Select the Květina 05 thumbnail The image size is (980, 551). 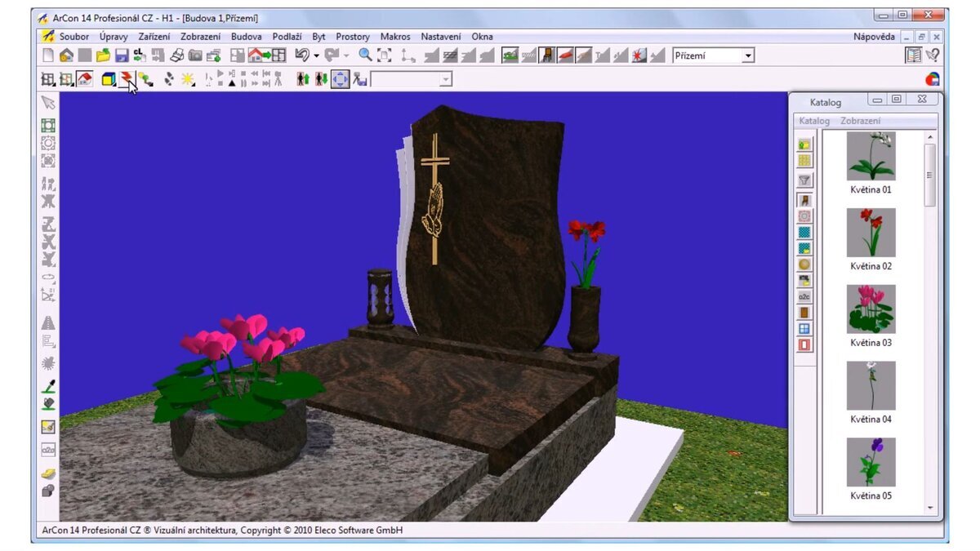click(x=871, y=462)
